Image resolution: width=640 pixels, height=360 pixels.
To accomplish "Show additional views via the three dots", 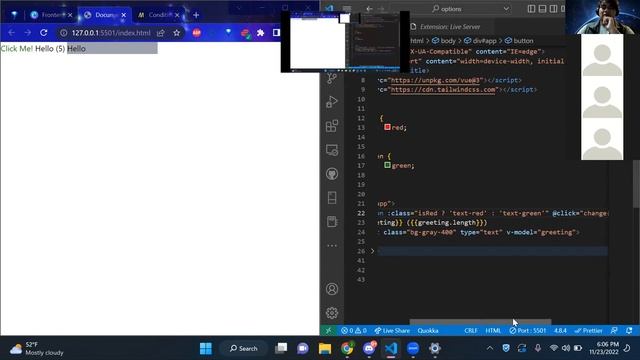I will tap(332, 246).
